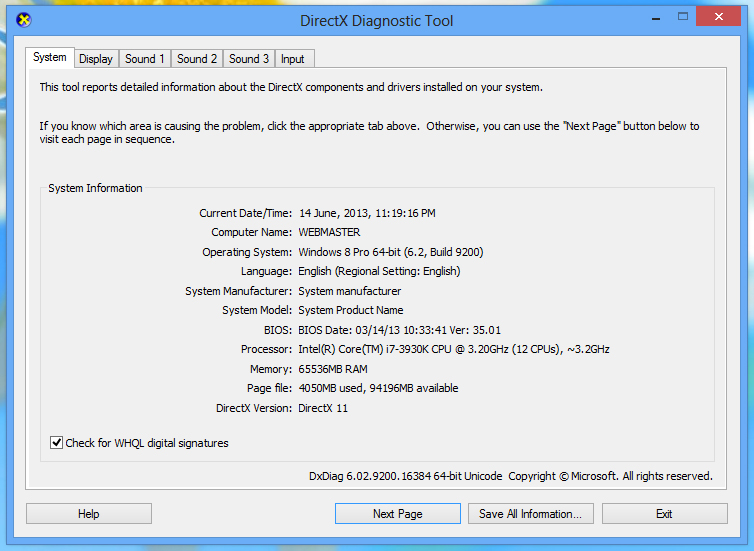Minimize the DirectX Diagnostic Tool window
The height and width of the screenshot is (551, 754).
(656, 18)
